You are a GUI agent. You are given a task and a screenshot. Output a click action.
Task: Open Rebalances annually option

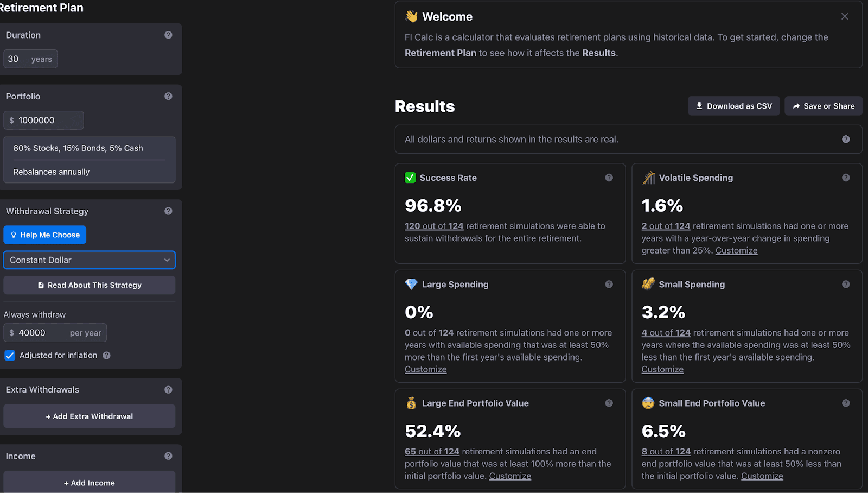point(90,172)
